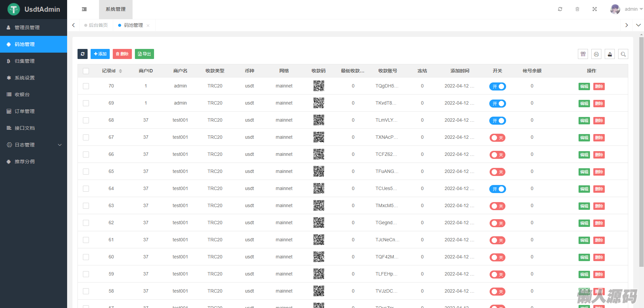Click the search magnifier icon
Screen dimensions: 644x308
(x=623, y=54)
